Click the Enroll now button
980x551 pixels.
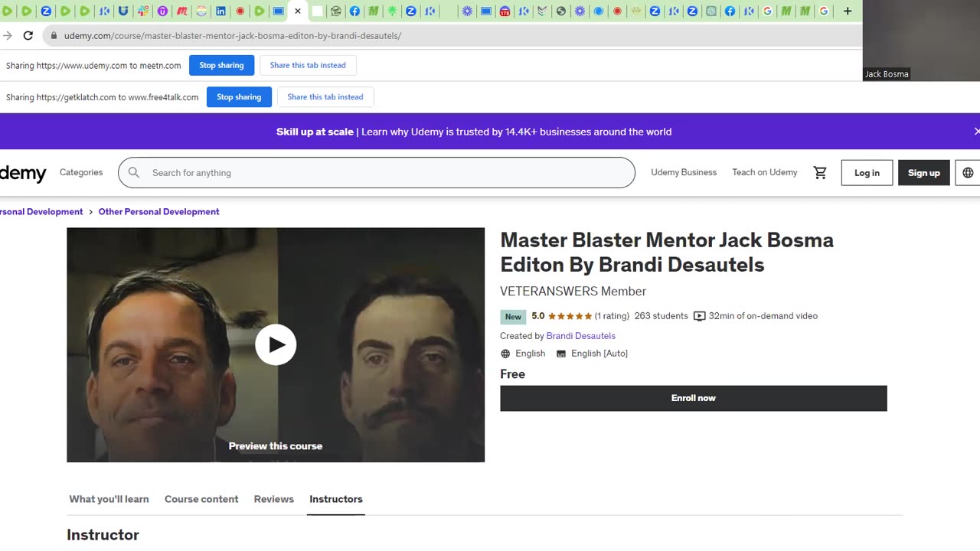click(694, 398)
